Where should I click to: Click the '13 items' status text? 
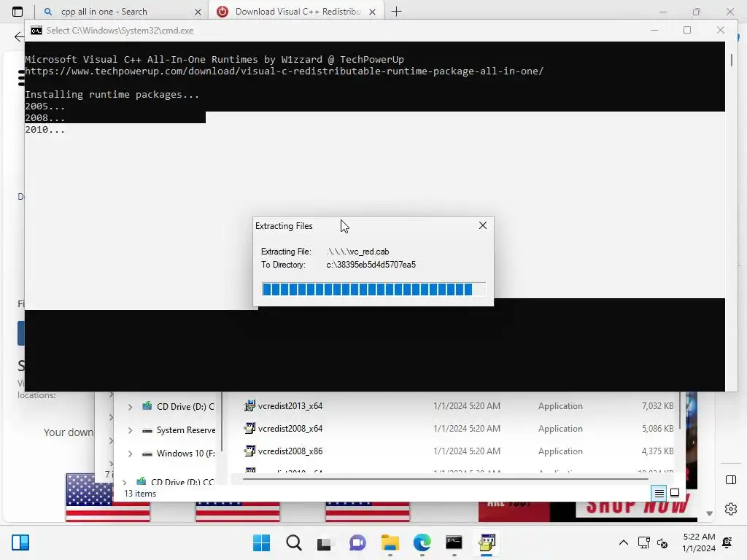coord(140,494)
